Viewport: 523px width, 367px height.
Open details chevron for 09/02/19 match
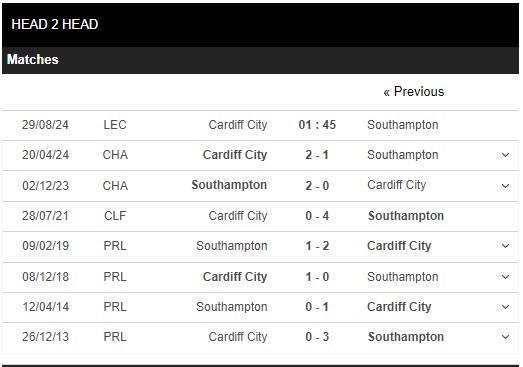[x=505, y=246]
